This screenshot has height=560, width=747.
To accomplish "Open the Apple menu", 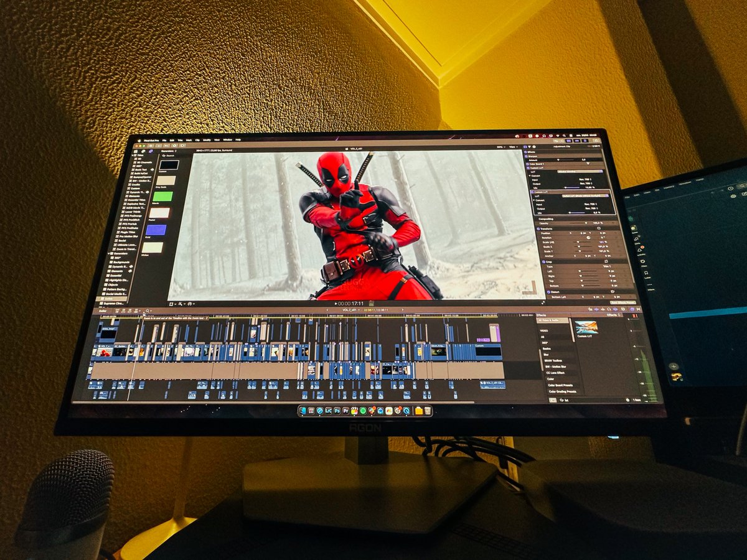I will tap(139, 141).
